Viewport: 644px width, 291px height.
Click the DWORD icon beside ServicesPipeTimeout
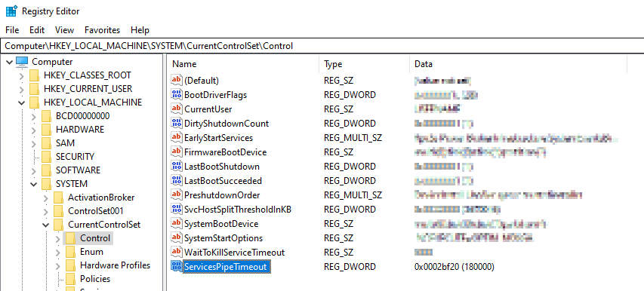click(x=177, y=267)
